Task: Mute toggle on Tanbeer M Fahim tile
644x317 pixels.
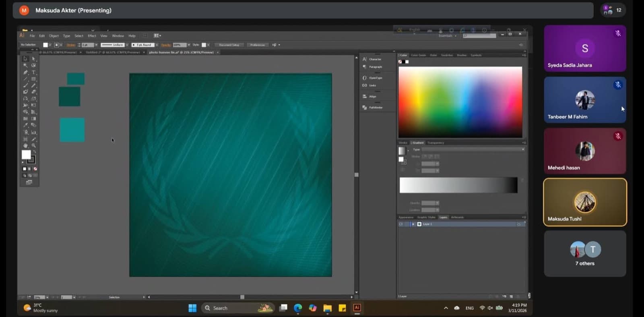Action: (618, 85)
